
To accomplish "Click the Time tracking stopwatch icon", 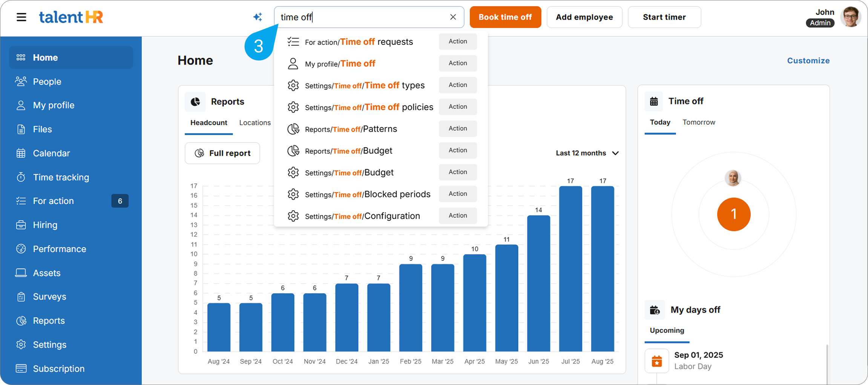I will [x=21, y=177].
